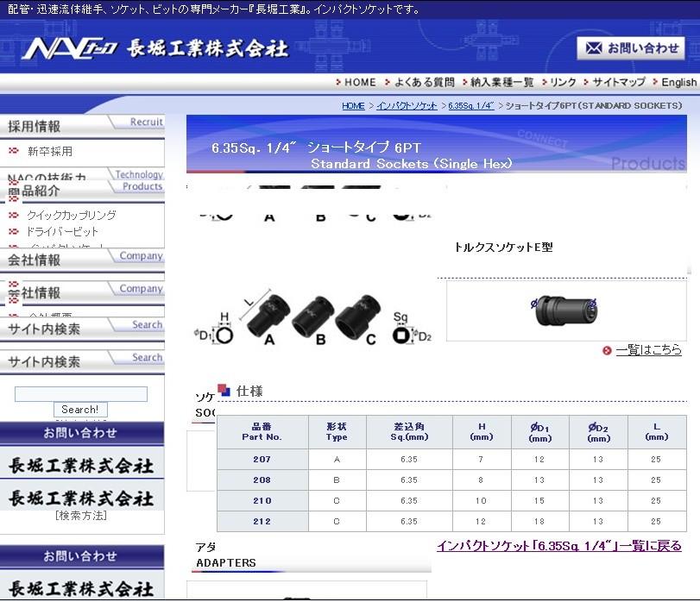Click the Search! button
This screenshot has height=602, width=700.
(x=80, y=410)
